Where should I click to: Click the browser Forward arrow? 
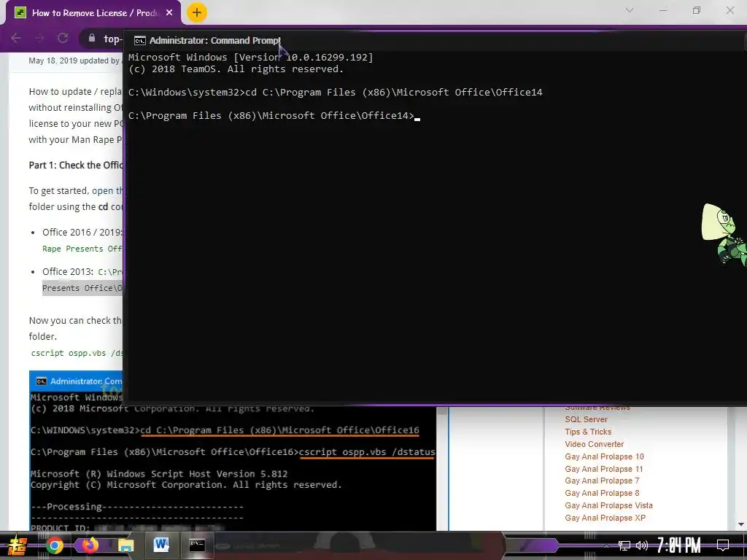coord(39,38)
